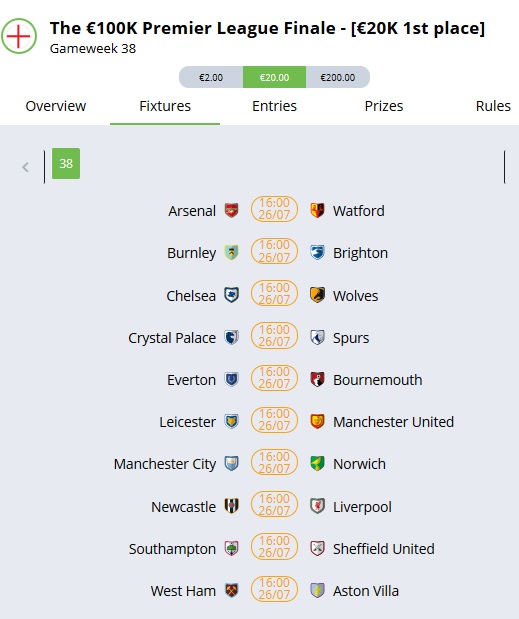The height and width of the screenshot is (619, 519).
Task: Open the Rules tab
Action: [493, 106]
